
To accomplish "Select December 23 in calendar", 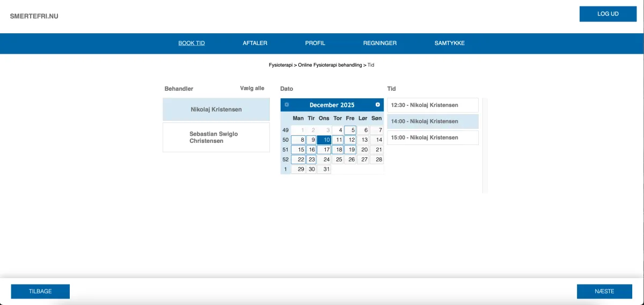I will (x=311, y=159).
